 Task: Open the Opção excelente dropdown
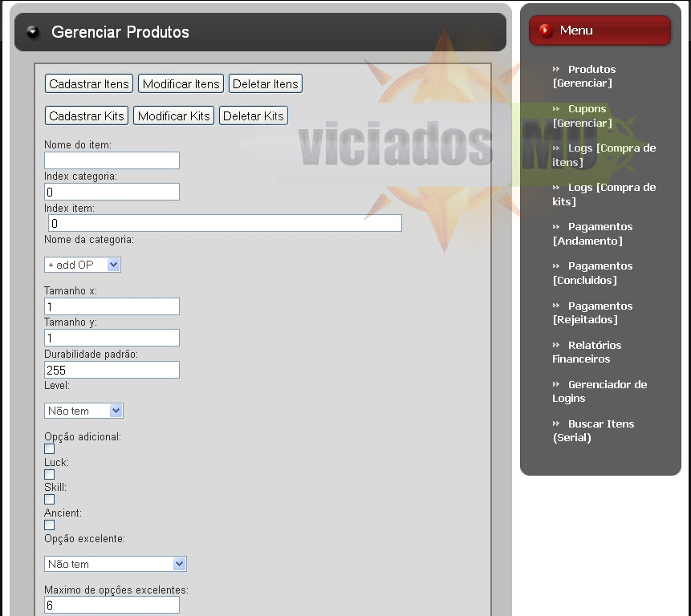115,564
